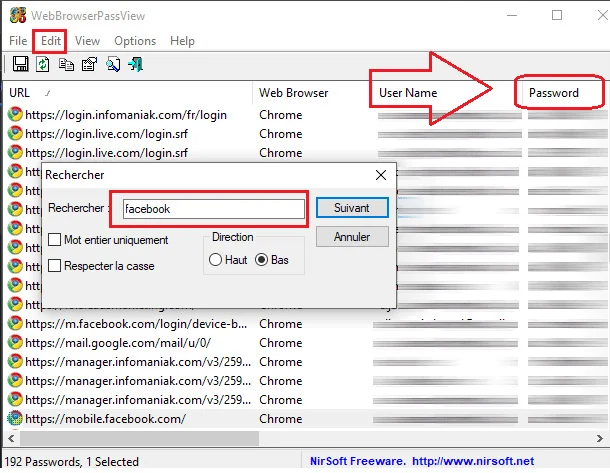Open the Edit menu
Image resolution: width=610 pixels, height=473 pixels.
point(51,41)
